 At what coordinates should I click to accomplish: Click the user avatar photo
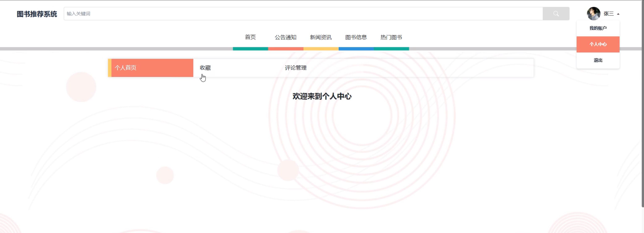(x=593, y=14)
